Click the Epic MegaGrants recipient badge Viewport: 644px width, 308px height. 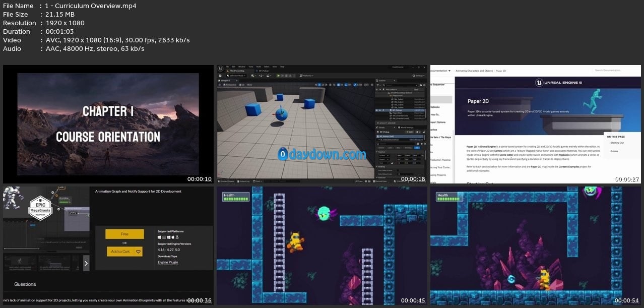pos(40,207)
